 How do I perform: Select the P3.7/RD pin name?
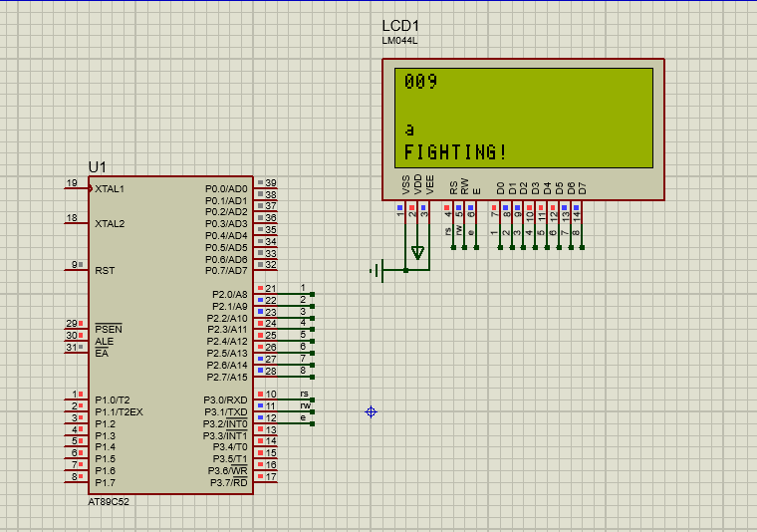pos(229,483)
